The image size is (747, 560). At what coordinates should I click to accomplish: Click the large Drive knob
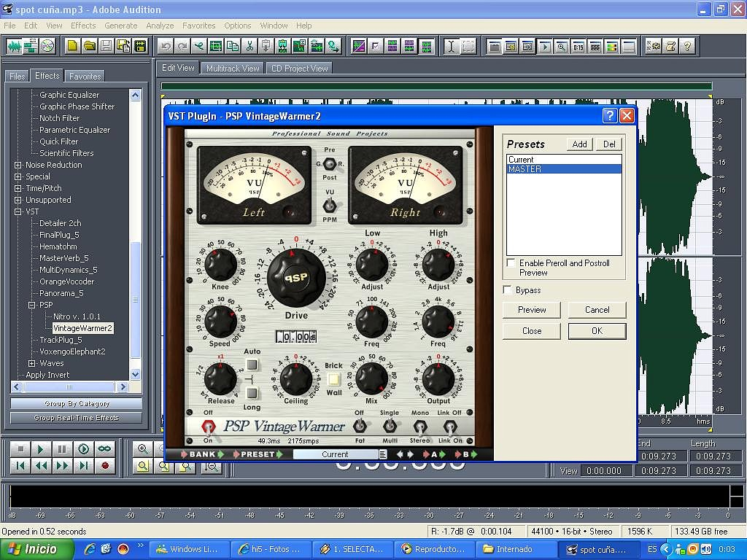click(x=295, y=277)
